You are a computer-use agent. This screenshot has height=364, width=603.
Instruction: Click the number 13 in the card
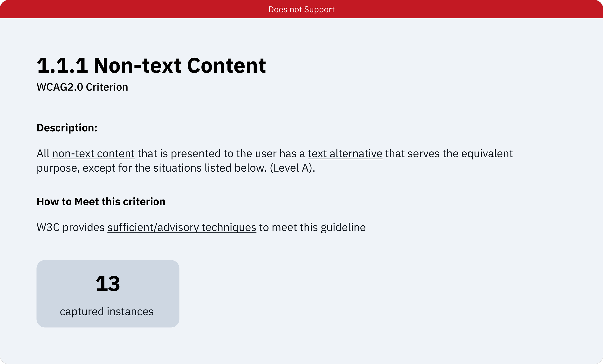coord(108,284)
